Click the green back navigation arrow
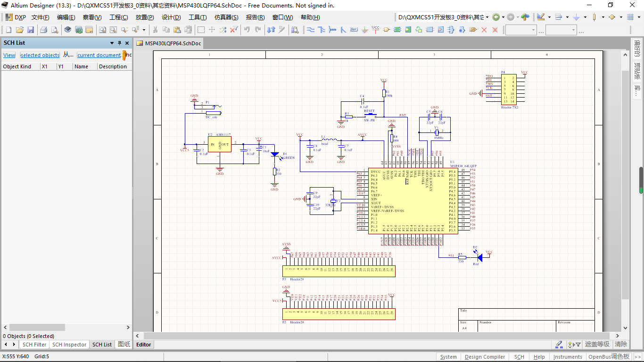 (496, 17)
